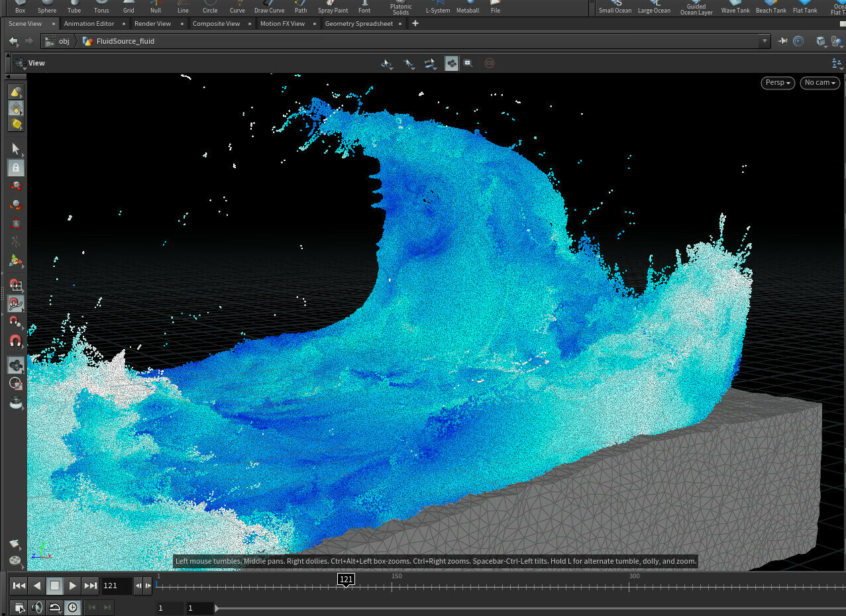Click the current frame field showing 121

point(117,586)
